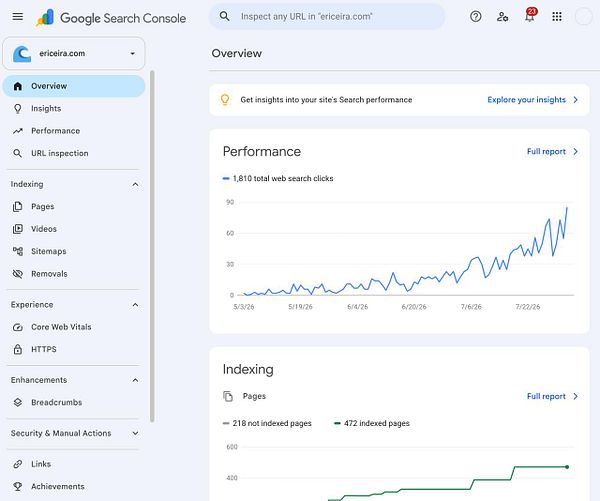Viewport: 600px width, 501px height.
Task: Open the Indexing Pages Full report link
Action: (x=546, y=396)
